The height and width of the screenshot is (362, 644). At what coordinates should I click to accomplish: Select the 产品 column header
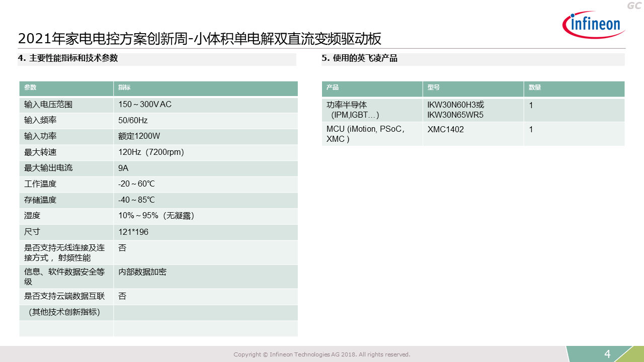point(372,88)
